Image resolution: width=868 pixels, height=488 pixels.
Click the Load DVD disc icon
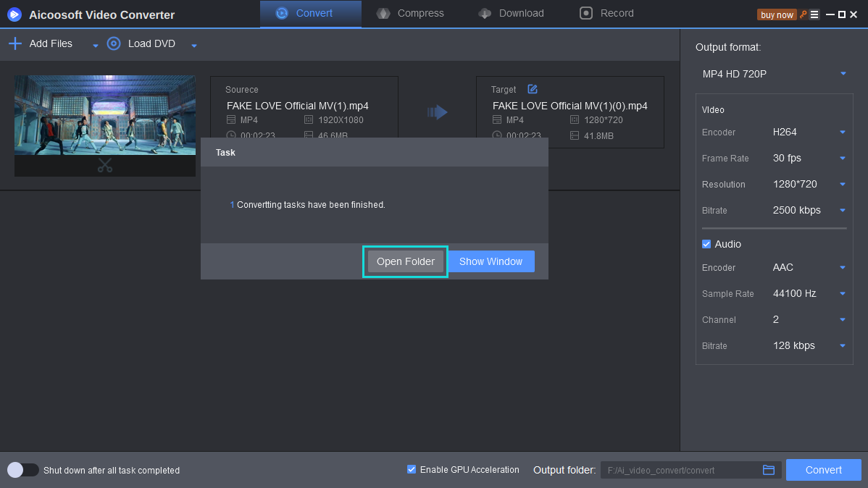tap(114, 43)
